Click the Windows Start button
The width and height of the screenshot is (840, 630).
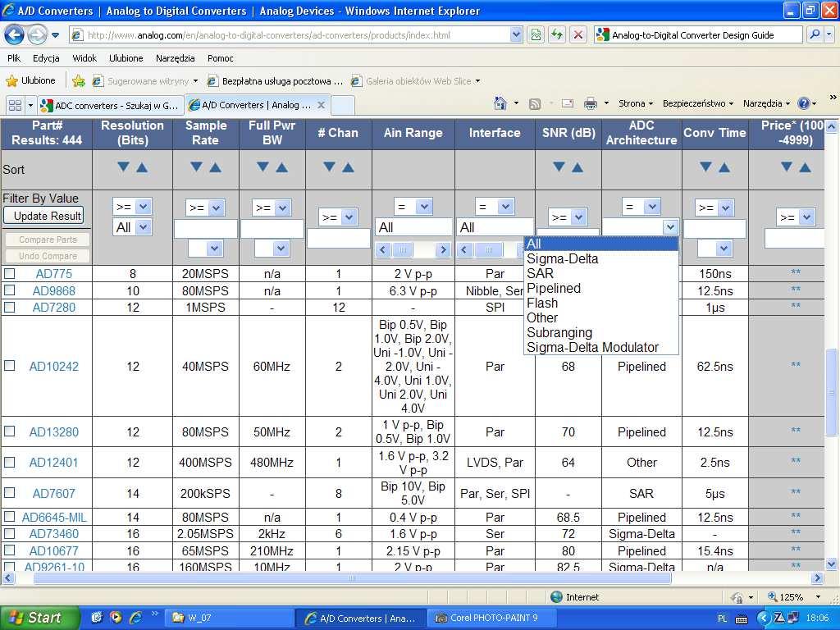(40, 618)
